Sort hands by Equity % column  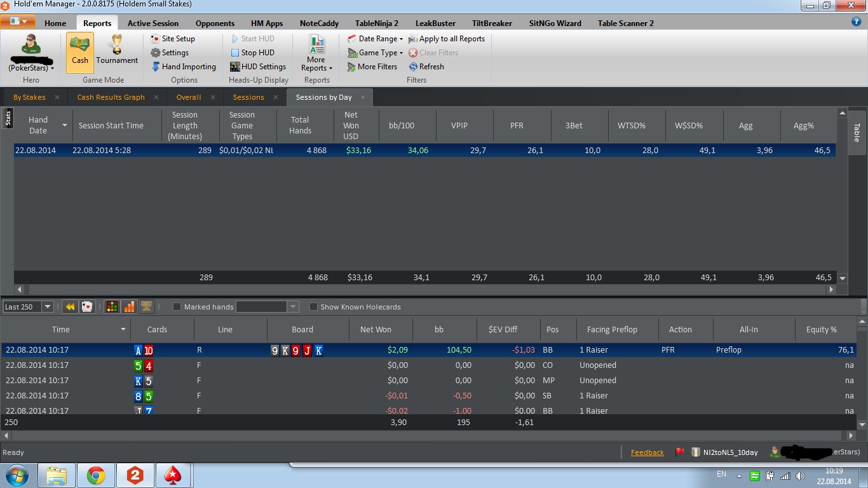tap(825, 329)
